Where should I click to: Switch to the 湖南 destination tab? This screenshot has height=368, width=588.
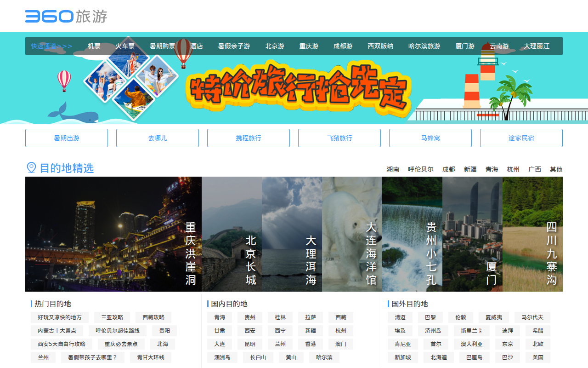(393, 169)
